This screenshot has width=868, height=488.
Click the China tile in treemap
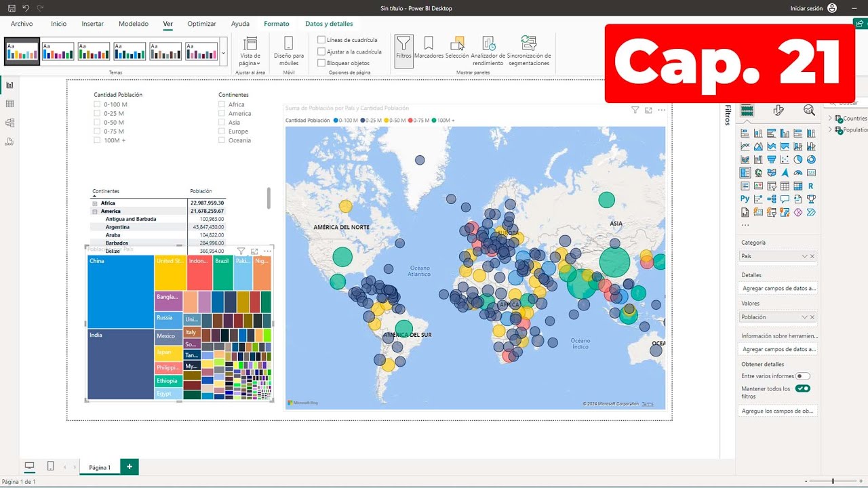click(120, 292)
